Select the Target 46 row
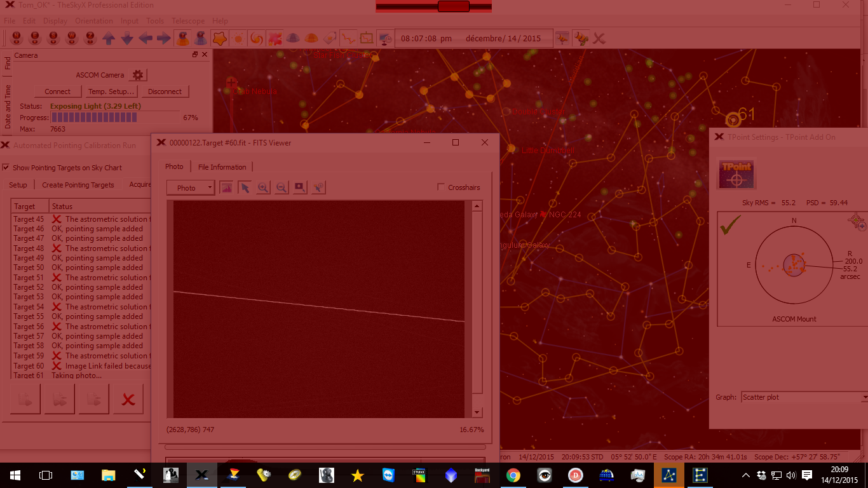This screenshot has width=868, height=488. pyautogui.click(x=81, y=229)
